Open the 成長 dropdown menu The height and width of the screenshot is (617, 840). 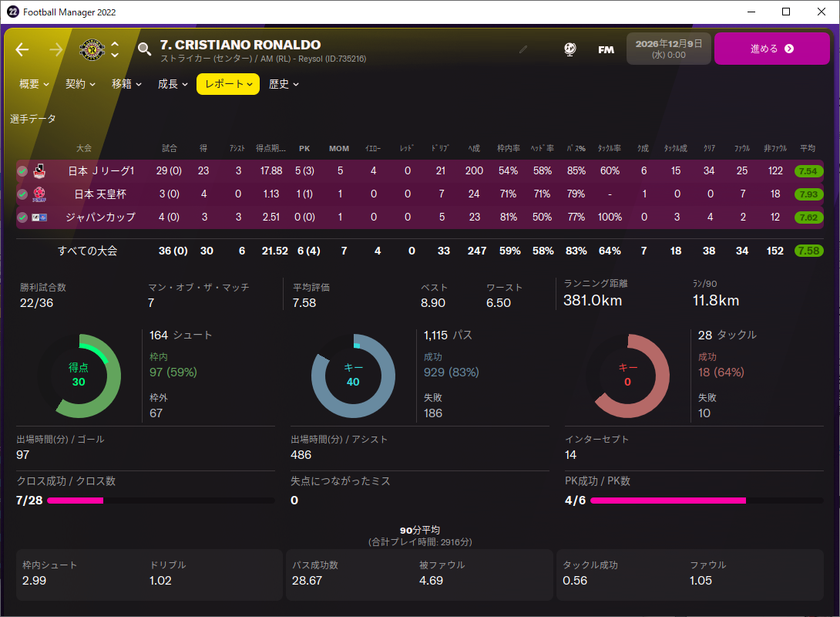coord(173,84)
